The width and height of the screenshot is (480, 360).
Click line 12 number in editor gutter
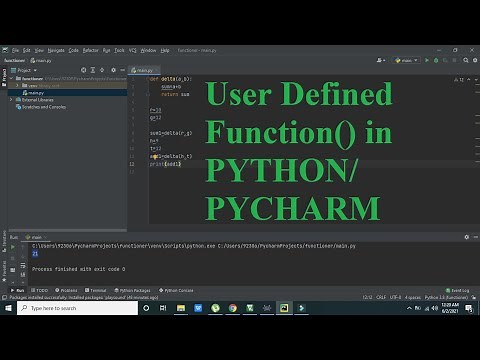132,164
